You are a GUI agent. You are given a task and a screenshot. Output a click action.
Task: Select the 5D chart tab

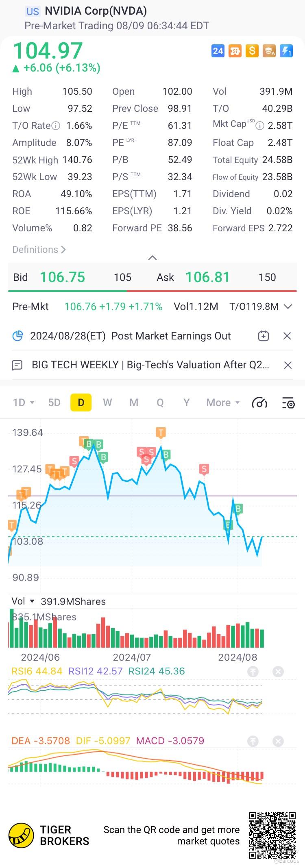[x=54, y=402]
